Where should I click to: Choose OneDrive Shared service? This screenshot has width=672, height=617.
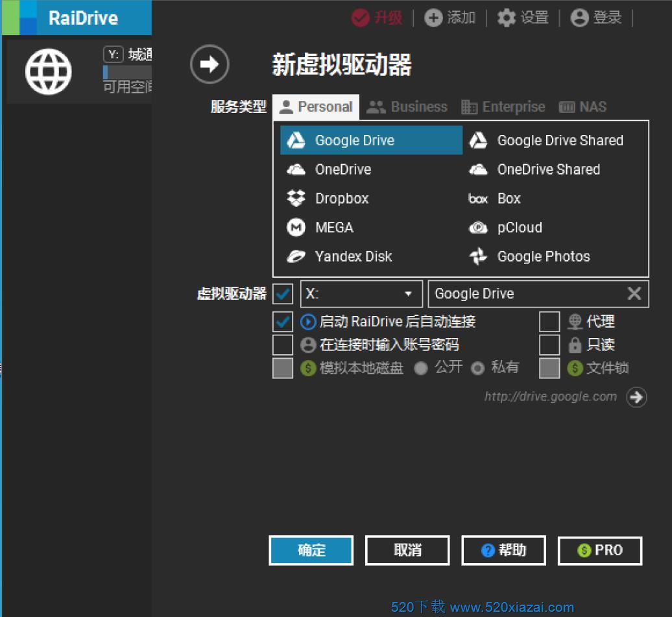click(x=554, y=169)
